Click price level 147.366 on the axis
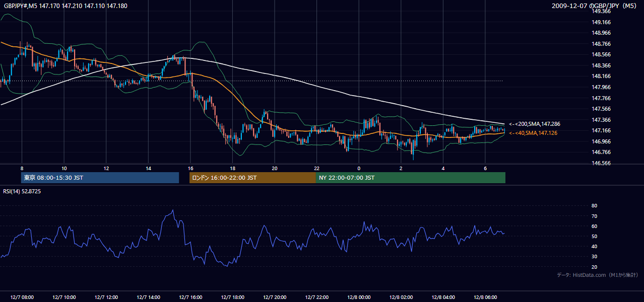Viewport: 644px width, 302px height. [x=601, y=120]
